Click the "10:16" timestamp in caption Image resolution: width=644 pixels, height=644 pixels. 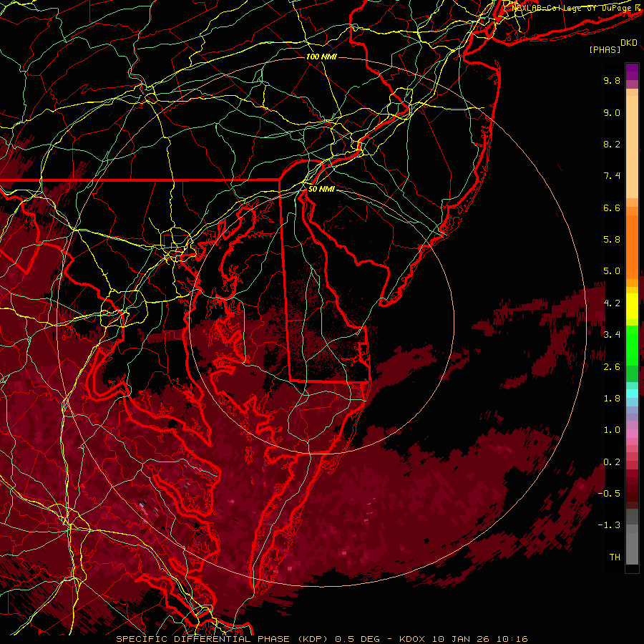[x=512, y=639]
